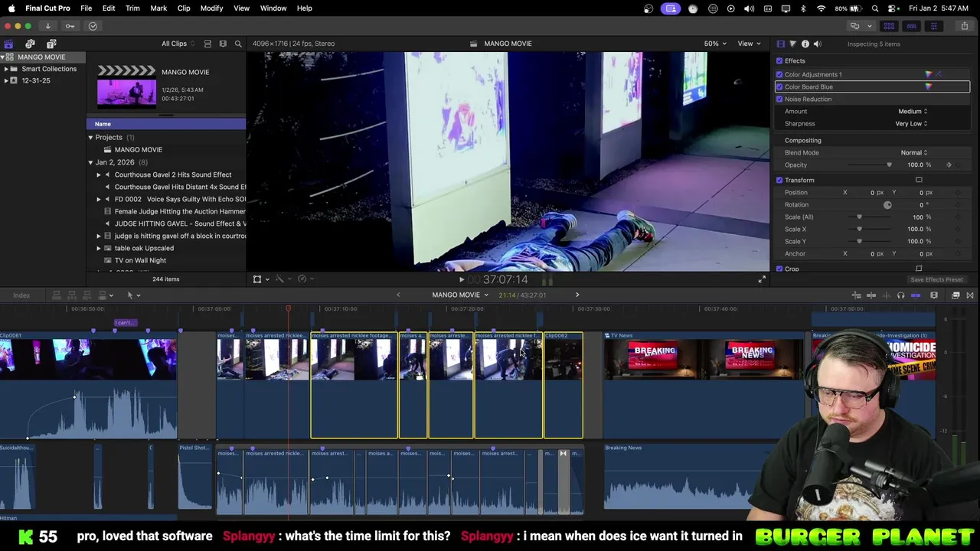980x551 pixels.
Task: Select the MANGO MOVIE project thumbnail
Action: (x=126, y=86)
